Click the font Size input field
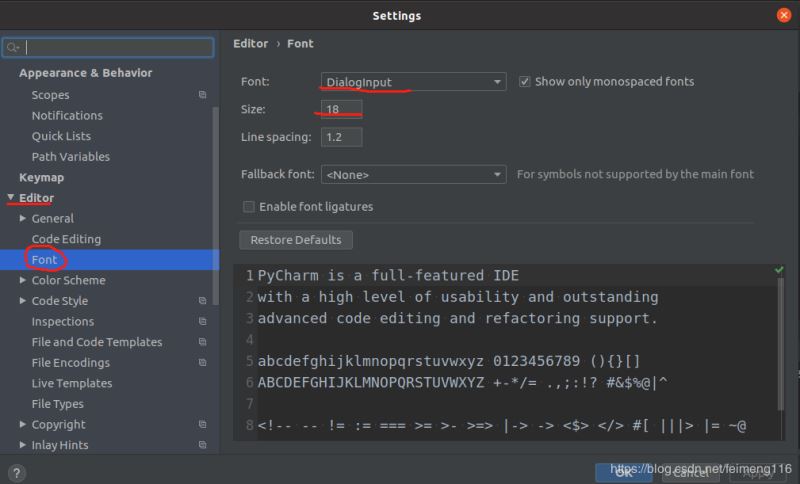 [341, 109]
